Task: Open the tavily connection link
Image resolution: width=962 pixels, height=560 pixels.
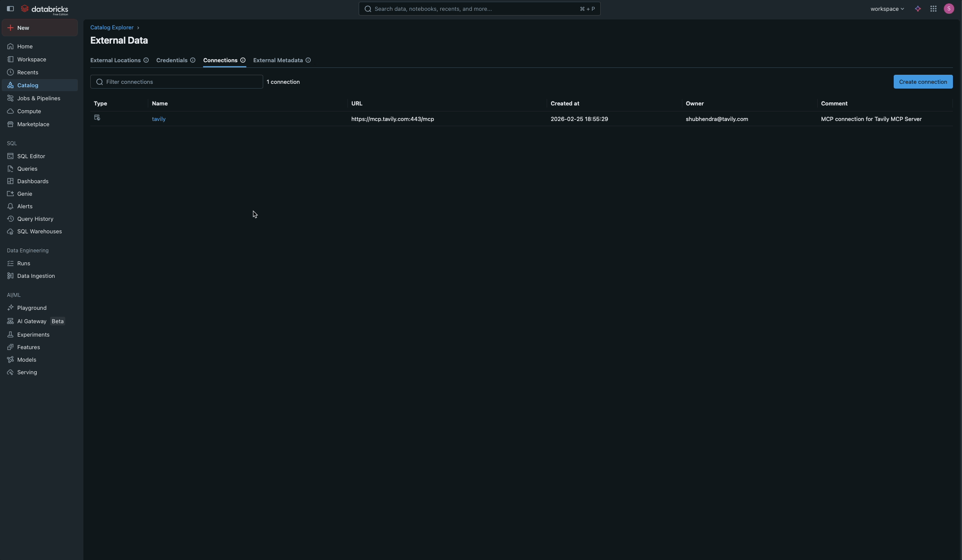Action: click(x=159, y=119)
